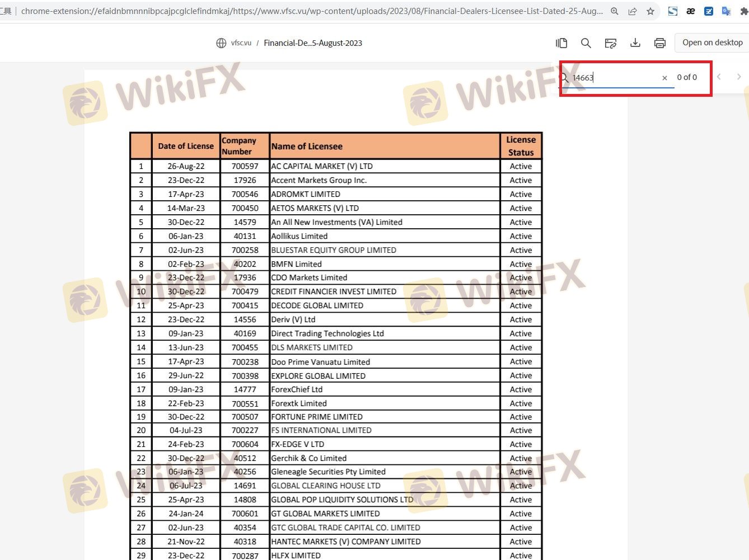The width and height of the screenshot is (749, 560).
Task: Click the edit/convert icon left of download
Action: [611, 43]
